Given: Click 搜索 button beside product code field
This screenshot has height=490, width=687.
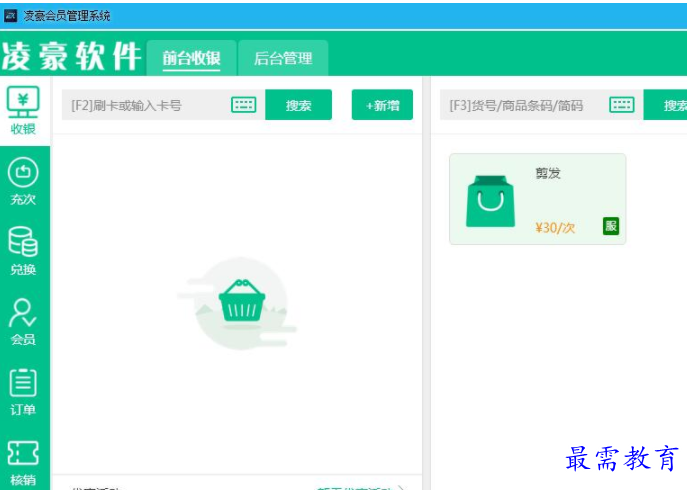Looking at the screenshot, I should tap(665, 105).
